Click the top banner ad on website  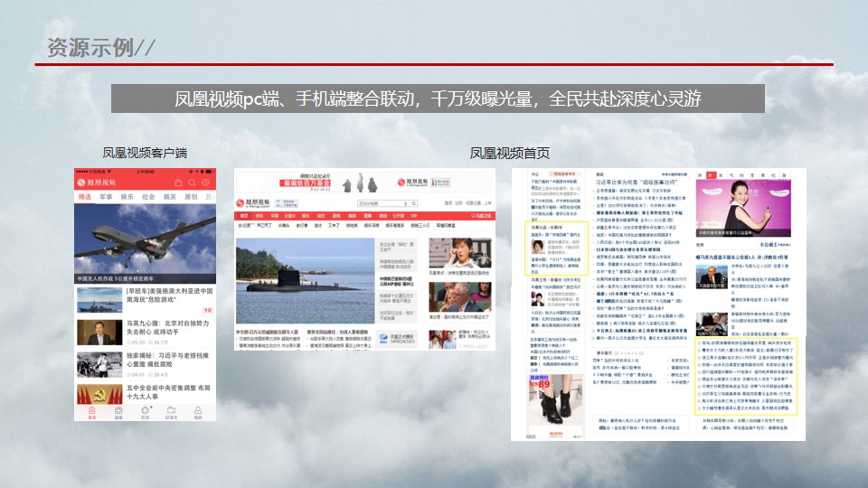click(x=364, y=182)
